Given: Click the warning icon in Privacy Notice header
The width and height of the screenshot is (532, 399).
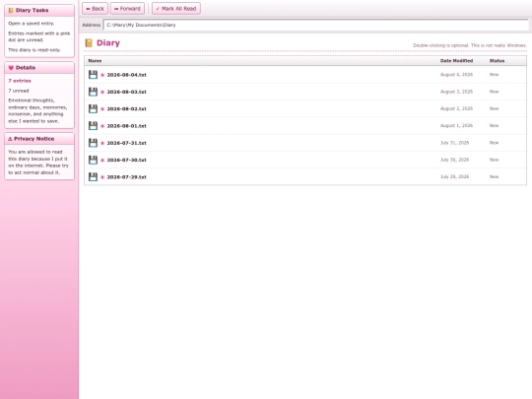Looking at the screenshot, I should pos(10,139).
